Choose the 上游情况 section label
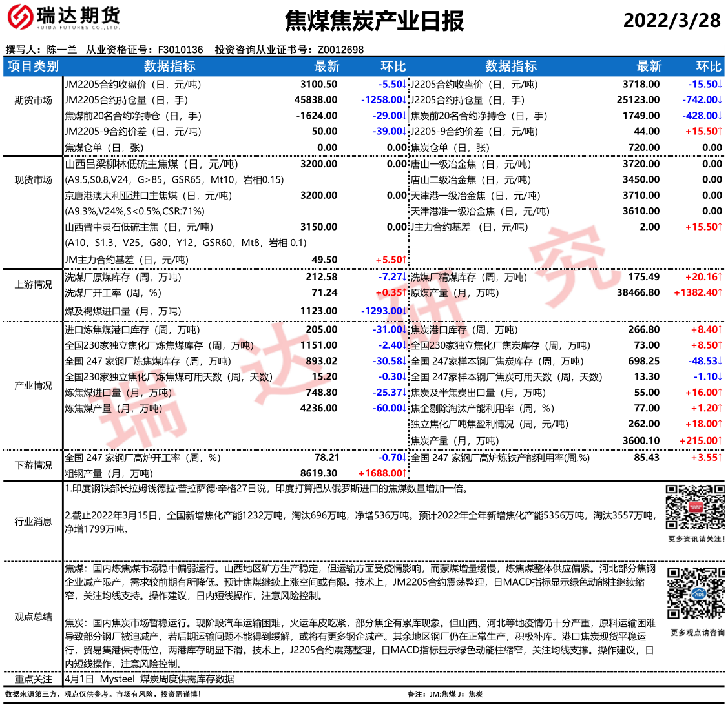Screen dimensions: 728x707 [33, 285]
